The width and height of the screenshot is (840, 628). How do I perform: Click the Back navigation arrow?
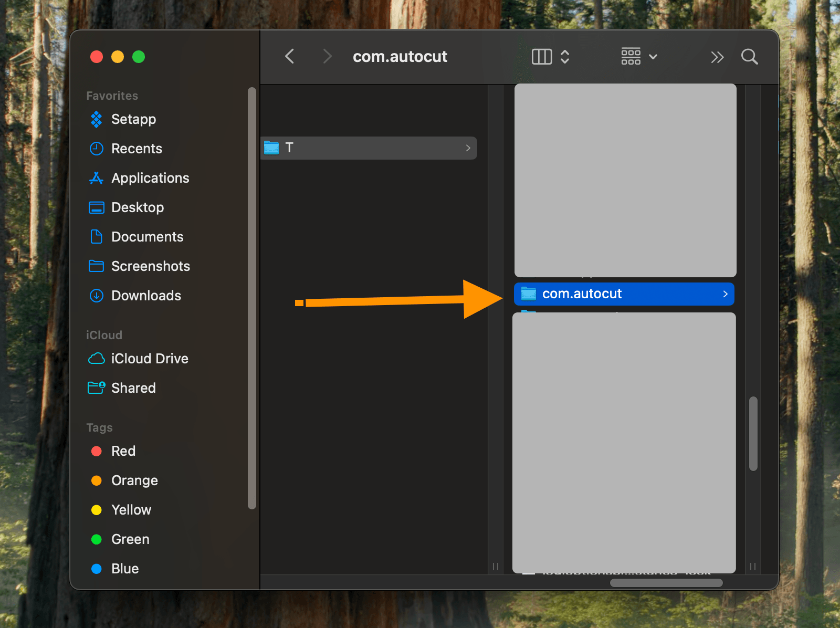(289, 56)
